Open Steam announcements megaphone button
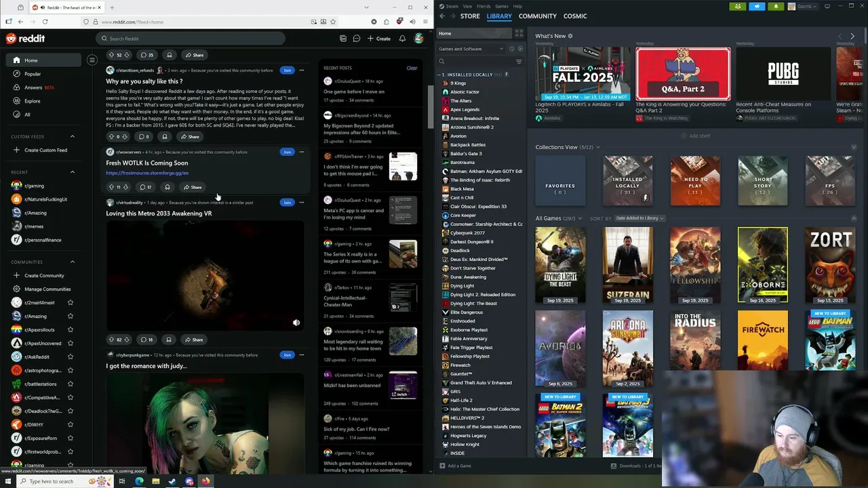The width and height of the screenshot is (868, 488). 757,6
